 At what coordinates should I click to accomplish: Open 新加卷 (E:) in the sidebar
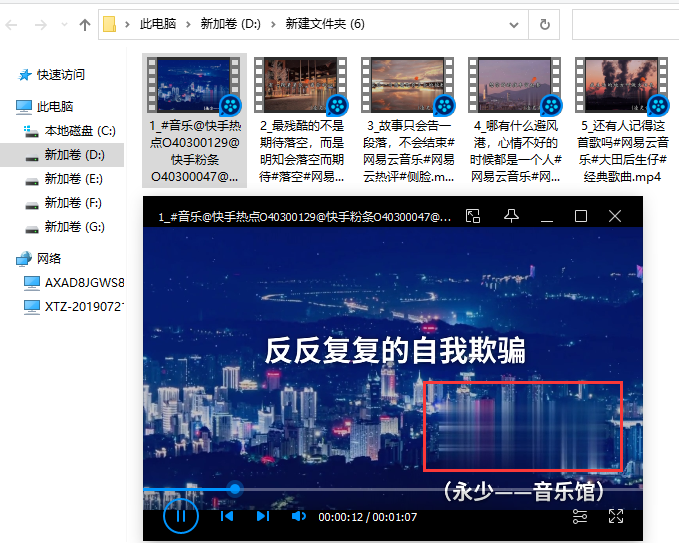click(74, 179)
